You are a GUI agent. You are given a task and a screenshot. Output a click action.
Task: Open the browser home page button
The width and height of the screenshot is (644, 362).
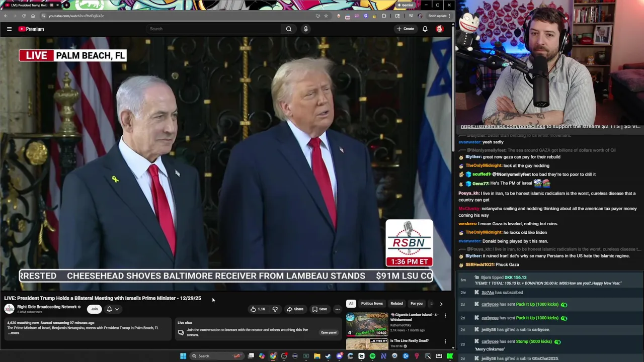33,16
